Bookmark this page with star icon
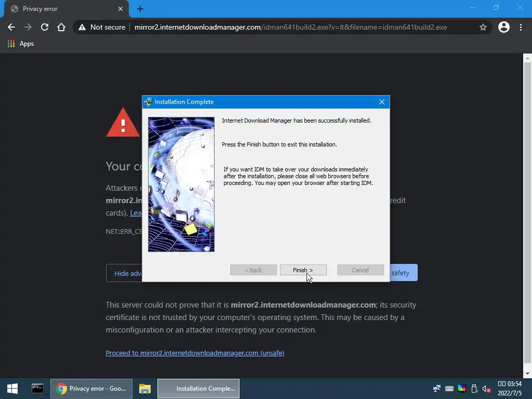 pyautogui.click(x=483, y=27)
